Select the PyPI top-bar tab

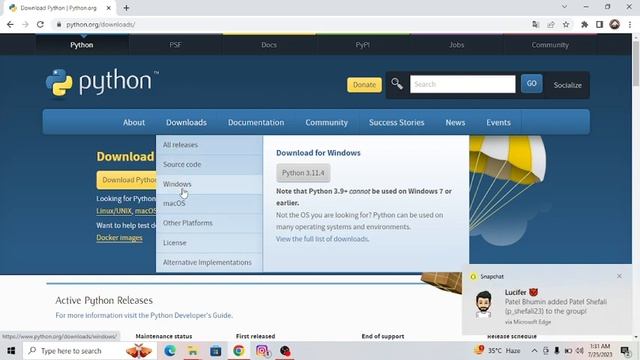pos(362,45)
